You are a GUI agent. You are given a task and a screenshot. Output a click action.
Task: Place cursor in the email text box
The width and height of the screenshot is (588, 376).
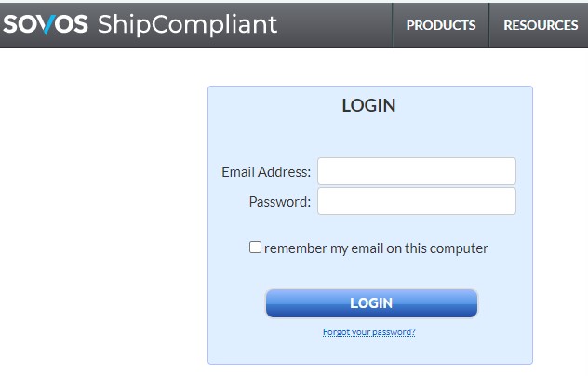point(417,171)
